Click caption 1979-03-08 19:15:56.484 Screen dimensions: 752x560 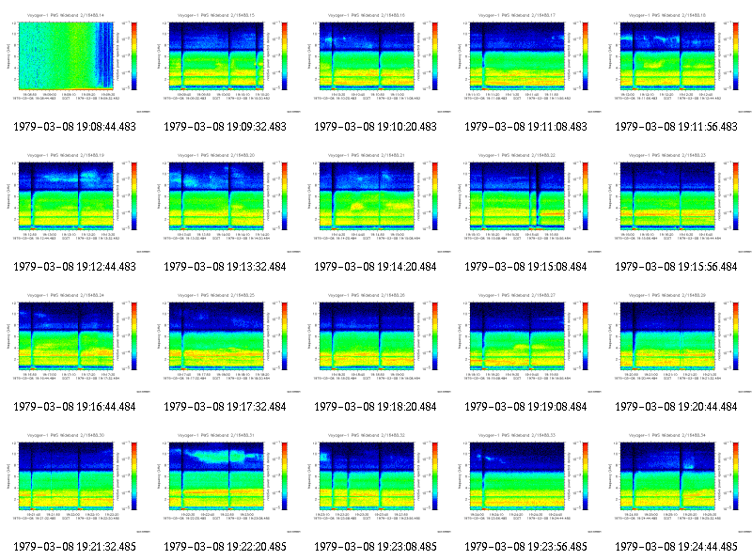point(676,267)
